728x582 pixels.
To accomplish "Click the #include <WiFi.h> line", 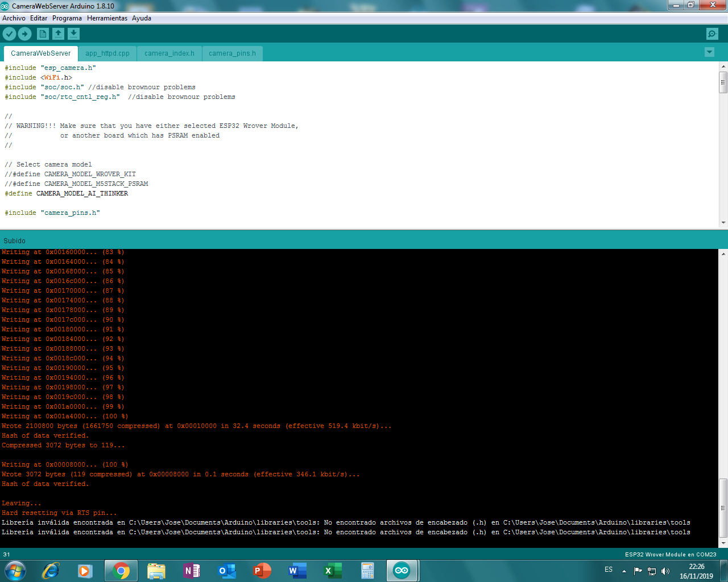I will [x=39, y=77].
